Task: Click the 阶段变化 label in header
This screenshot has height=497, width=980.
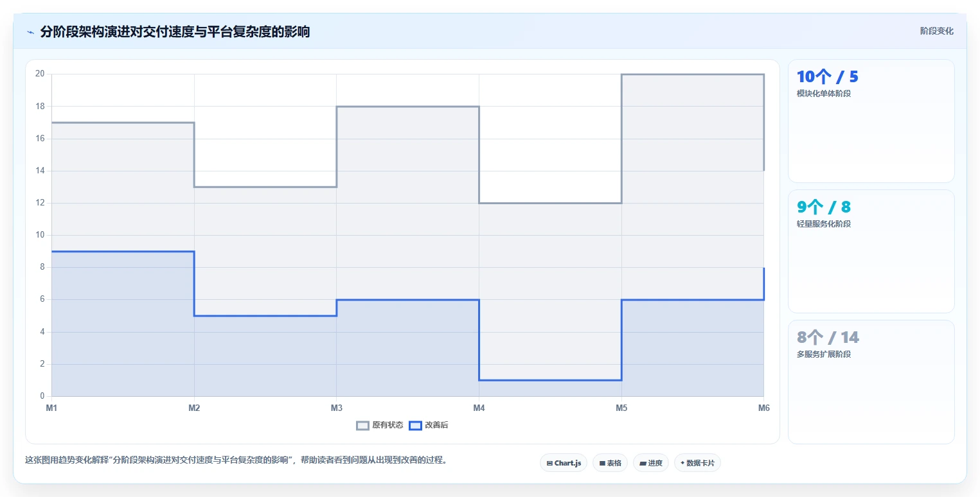Action: pyautogui.click(x=936, y=31)
